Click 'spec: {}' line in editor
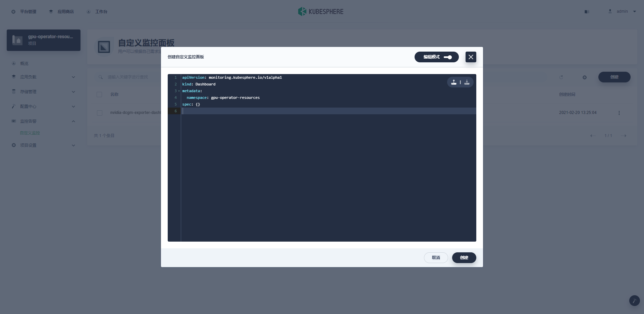644x314 pixels. coord(191,104)
